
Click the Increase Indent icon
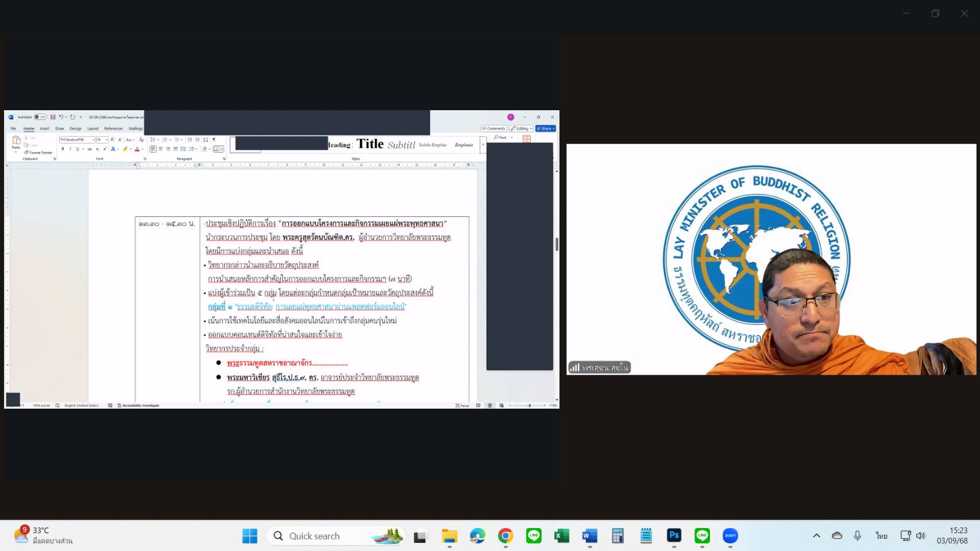(x=197, y=139)
